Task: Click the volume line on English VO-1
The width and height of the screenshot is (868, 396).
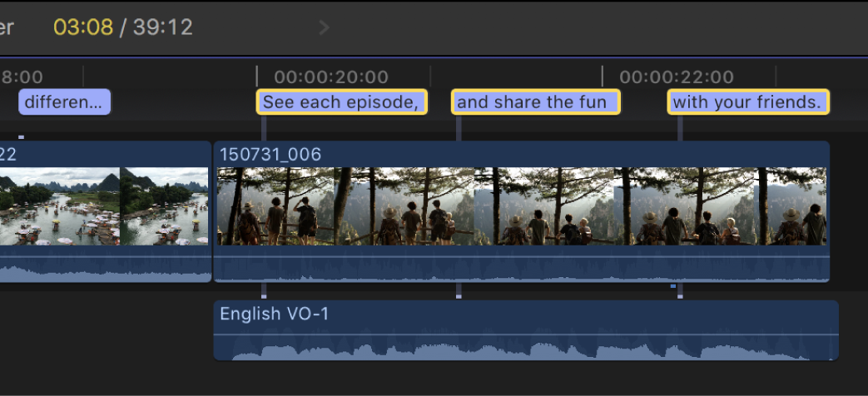Action: click(526, 334)
